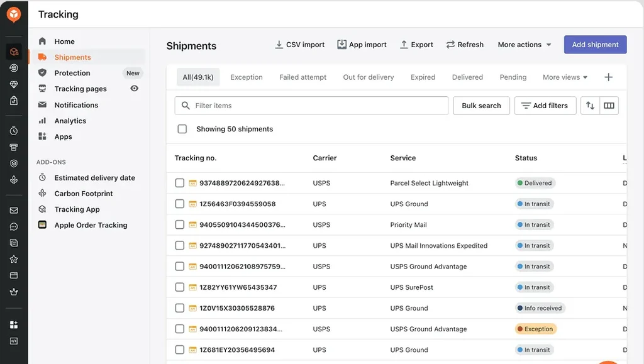Click the plus icon to add a view
This screenshot has width=644, height=364.
coord(609,77)
